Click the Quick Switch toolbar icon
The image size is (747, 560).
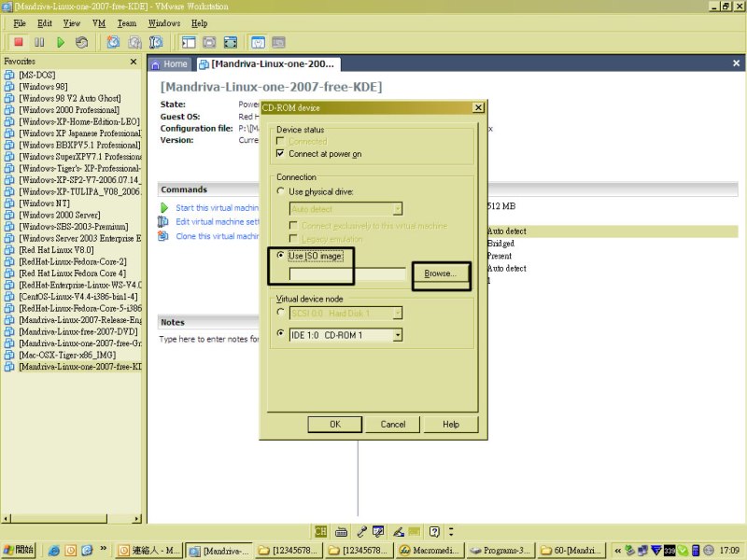point(230,42)
